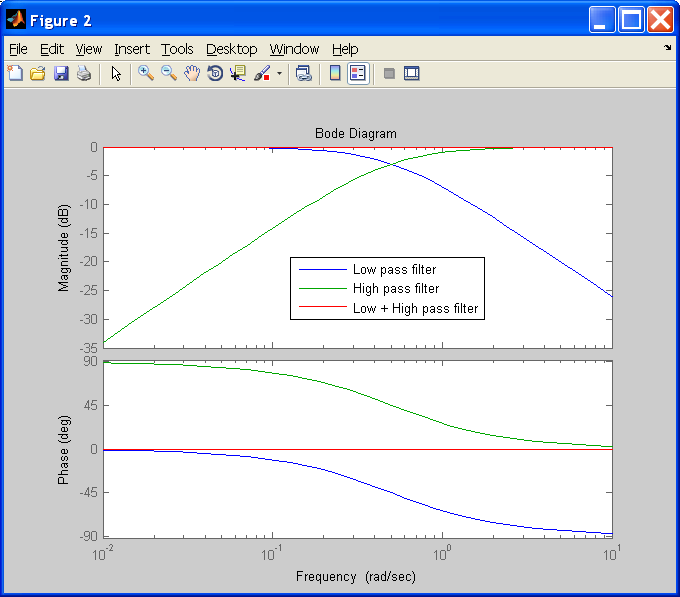Viewport: 680px width, 597px height.
Task: Toggle the Insert Legend button
Action: pyautogui.click(x=358, y=73)
